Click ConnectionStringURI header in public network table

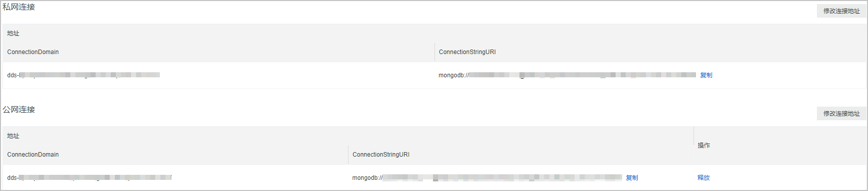pyautogui.click(x=381, y=155)
